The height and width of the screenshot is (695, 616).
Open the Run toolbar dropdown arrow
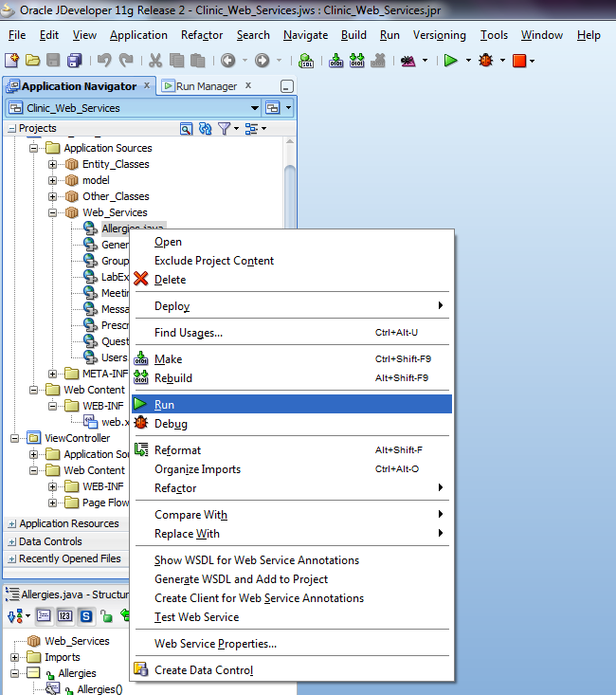[468, 61]
